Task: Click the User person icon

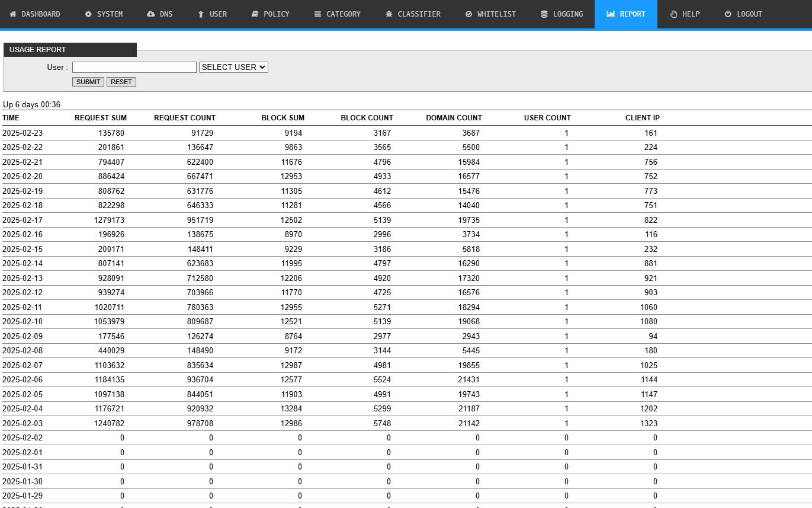Action: (x=201, y=14)
